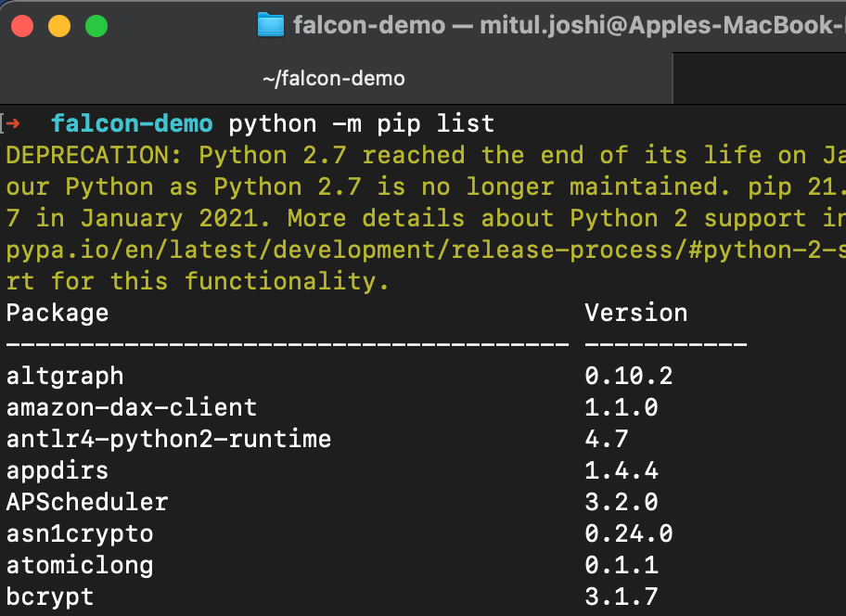Click the antlr4-python2-runtime package name
This screenshot has height=616, width=846.
point(169,440)
